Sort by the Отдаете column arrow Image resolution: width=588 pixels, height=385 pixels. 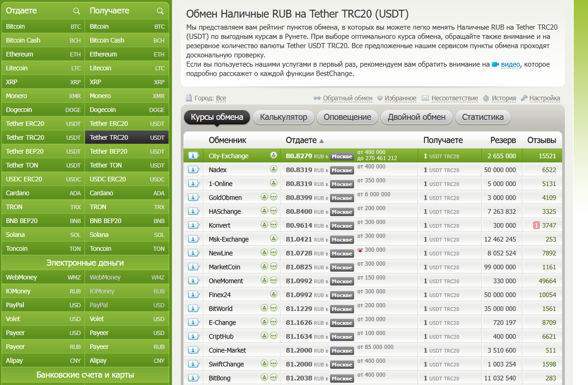(x=321, y=141)
